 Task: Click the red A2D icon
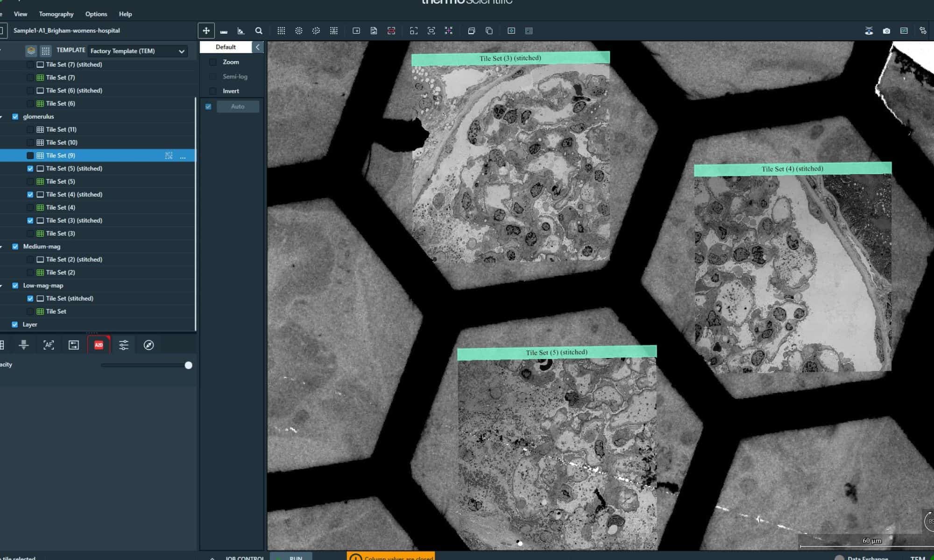click(x=99, y=345)
